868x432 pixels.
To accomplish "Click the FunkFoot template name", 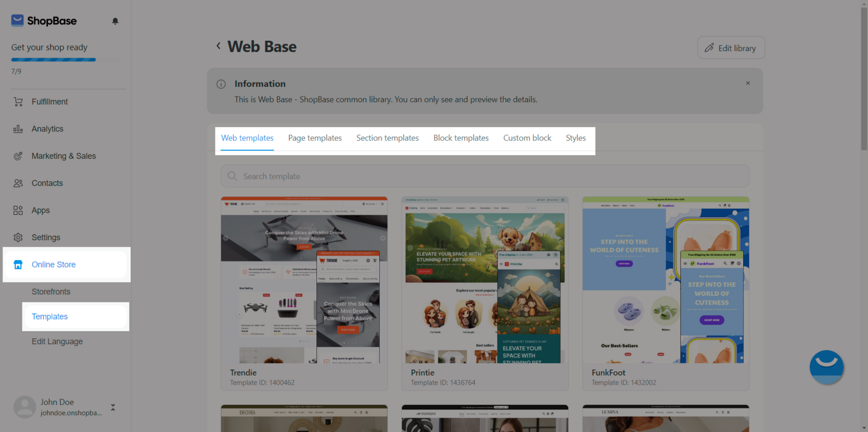I will click(609, 373).
